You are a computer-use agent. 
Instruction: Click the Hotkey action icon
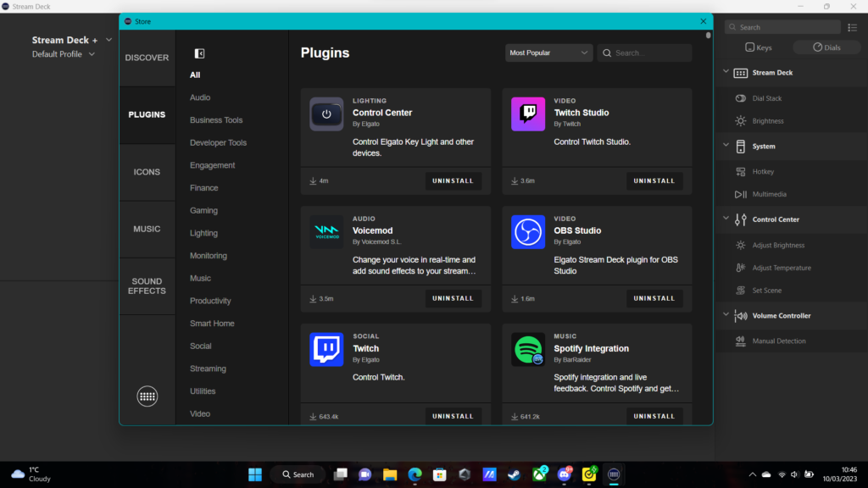(x=741, y=172)
